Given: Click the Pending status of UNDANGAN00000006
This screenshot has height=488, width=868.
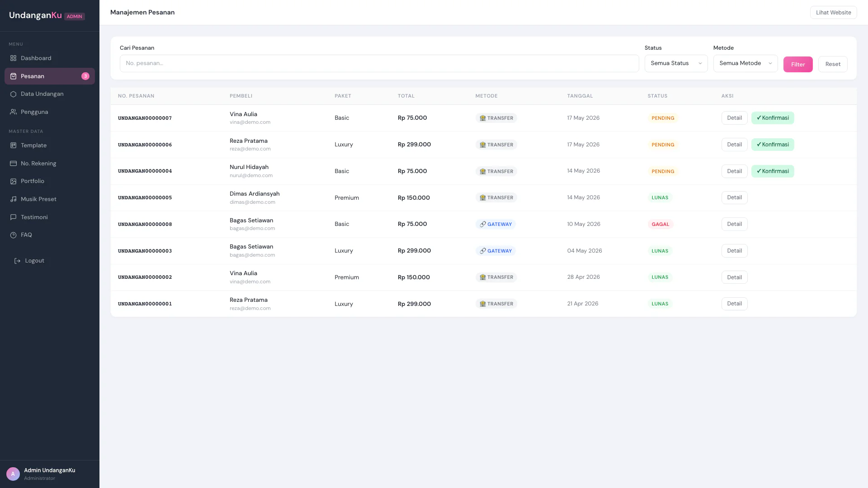Looking at the screenshot, I should [x=663, y=145].
